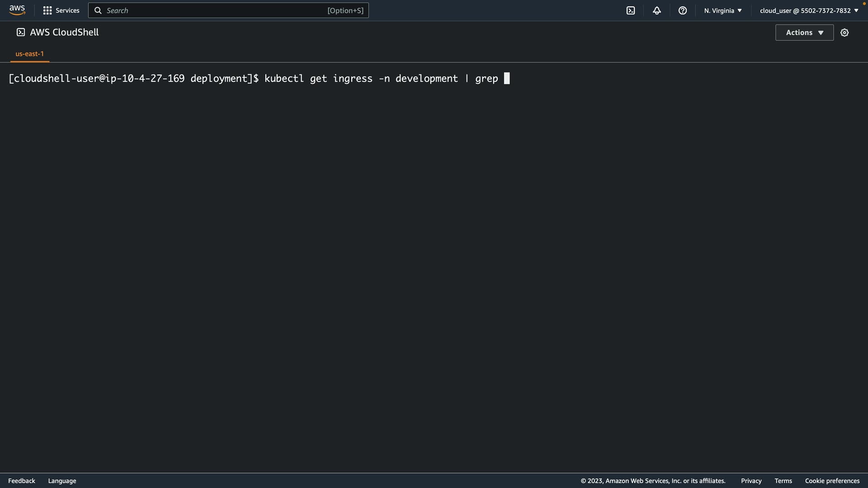Viewport: 868px width, 488px height.
Task: Open the help question-mark icon
Action: [683, 10]
